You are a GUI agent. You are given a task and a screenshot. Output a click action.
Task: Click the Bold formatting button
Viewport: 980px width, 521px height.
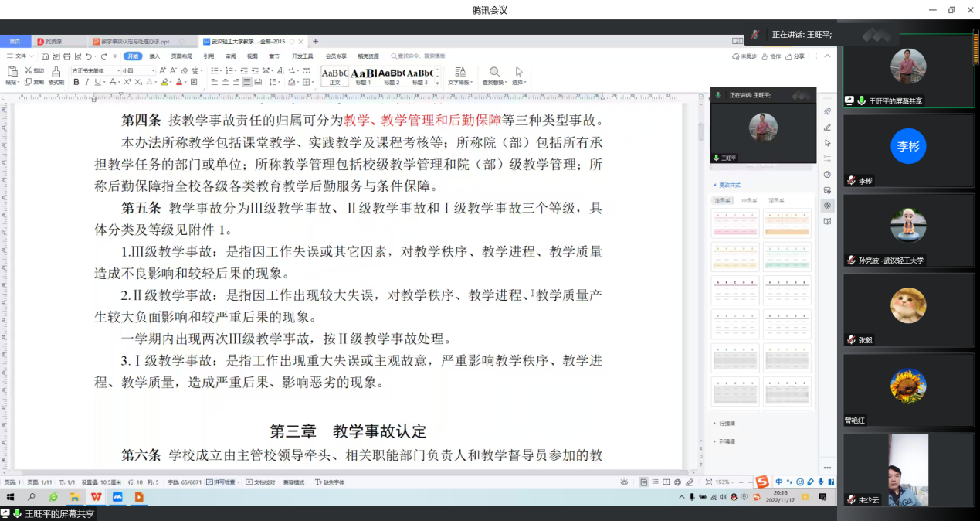click(x=76, y=82)
